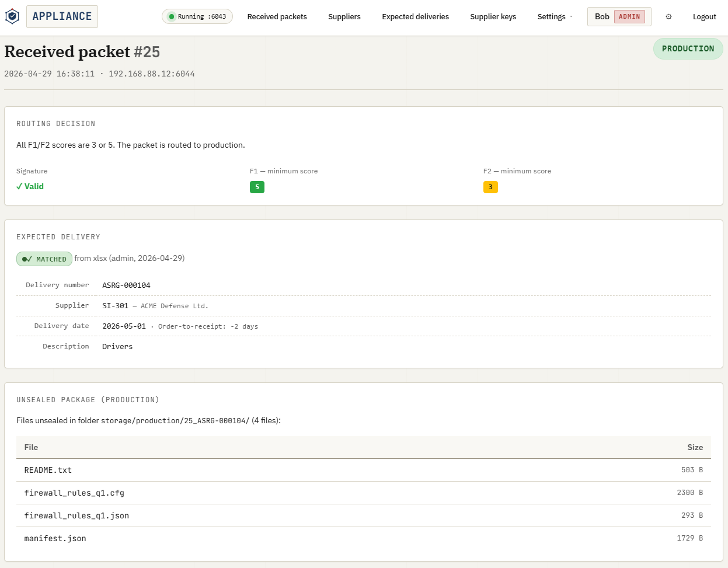Open Expected deliveries page
The width and height of the screenshot is (728, 568).
(x=415, y=16)
